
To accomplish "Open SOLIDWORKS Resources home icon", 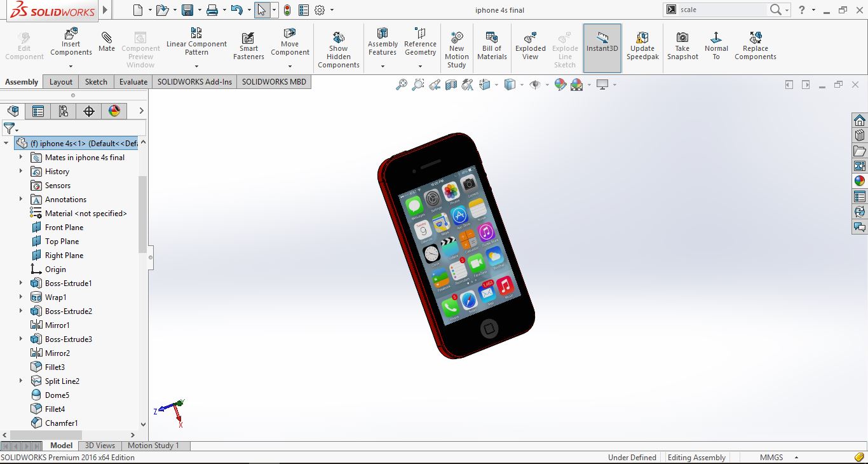I will pyautogui.click(x=860, y=120).
